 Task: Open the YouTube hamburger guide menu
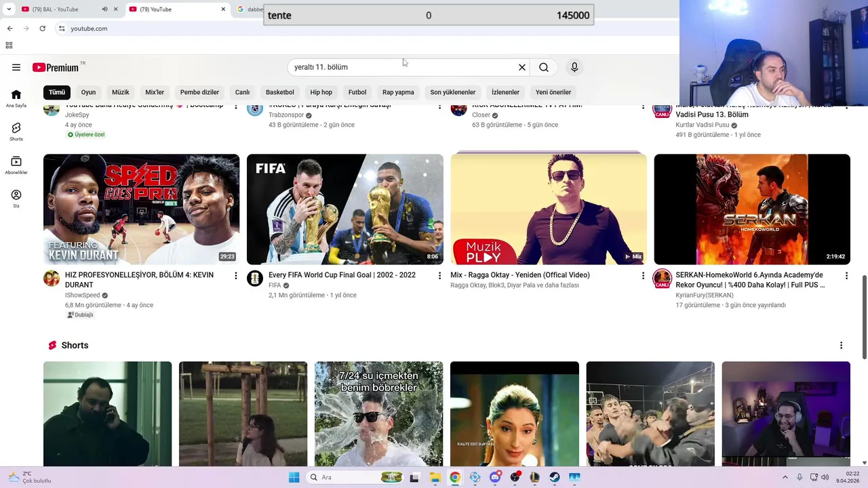tap(16, 67)
